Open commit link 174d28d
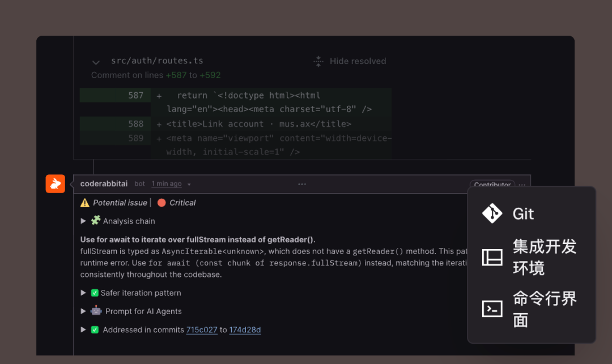The image size is (612, 364). [245, 329]
